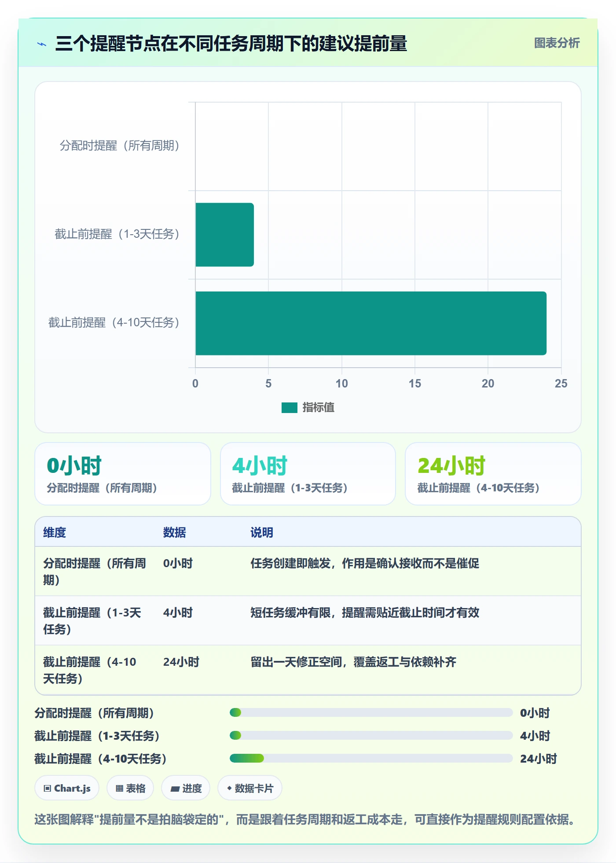Open the 0小时 data card
This screenshot has height=863, width=616.
[x=123, y=474]
